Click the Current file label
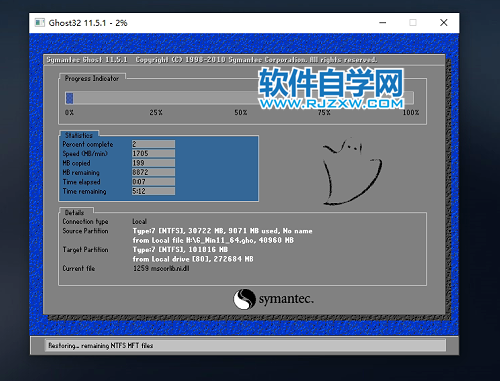This screenshot has height=381, width=500. pos(79,268)
